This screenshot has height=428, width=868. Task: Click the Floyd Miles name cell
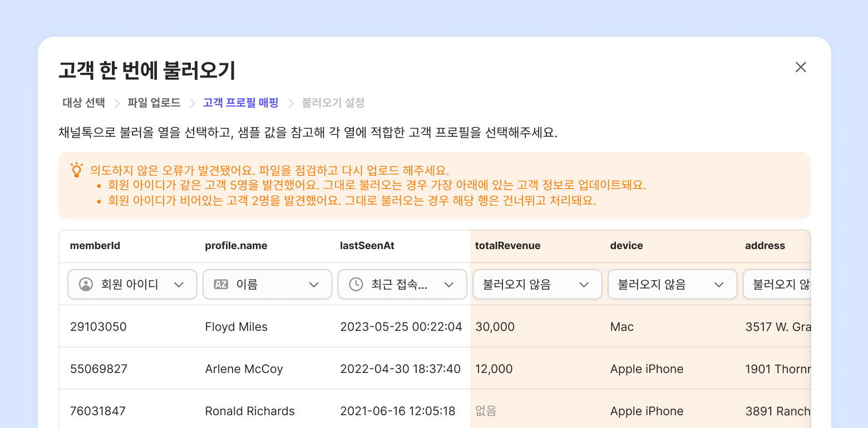coord(236,327)
